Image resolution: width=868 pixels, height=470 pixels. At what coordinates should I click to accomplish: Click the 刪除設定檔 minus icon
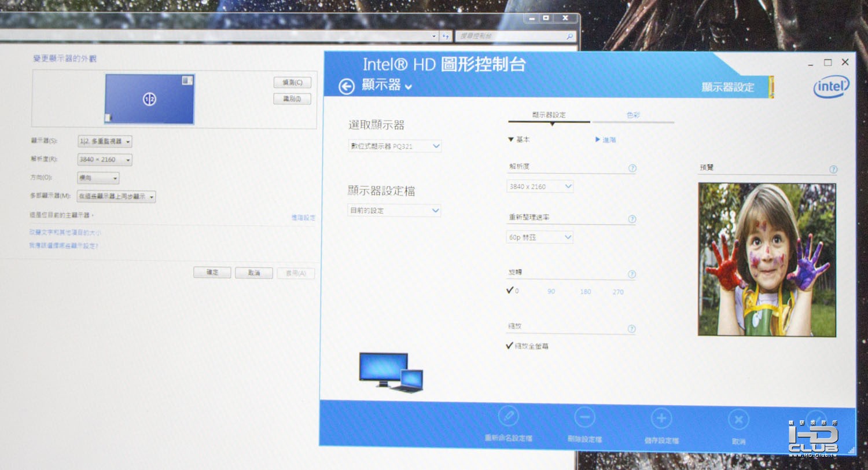pyautogui.click(x=584, y=417)
